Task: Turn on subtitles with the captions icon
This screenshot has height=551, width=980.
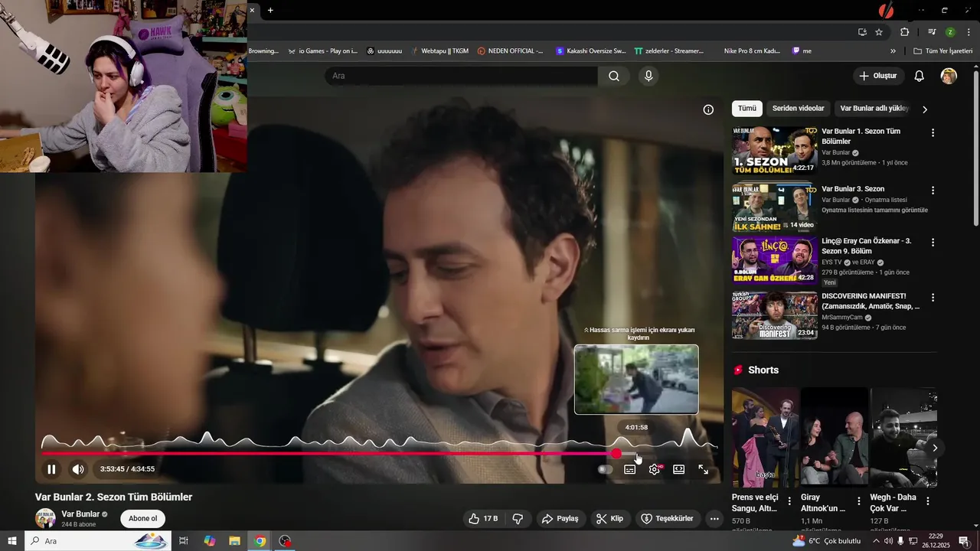Action: pos(629,469)
